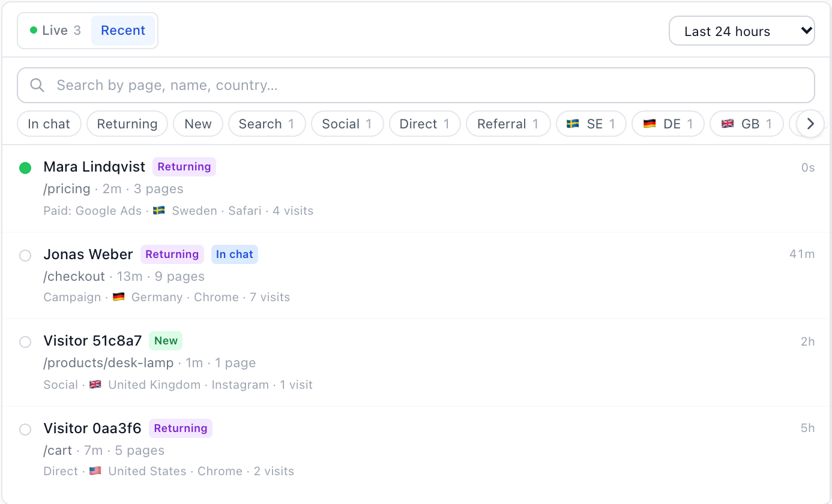Focus the visitor search field
This screenshot has height=504, width=832.
click(x=416, y=85)
